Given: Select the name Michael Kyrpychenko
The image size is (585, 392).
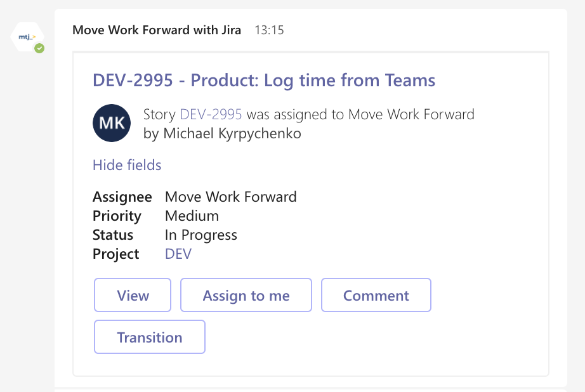Looking at the screenshot, I should 232,134.
